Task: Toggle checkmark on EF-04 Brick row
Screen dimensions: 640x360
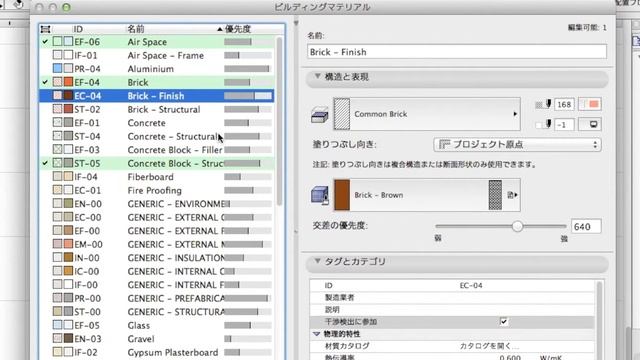Action: click(45, 82)
